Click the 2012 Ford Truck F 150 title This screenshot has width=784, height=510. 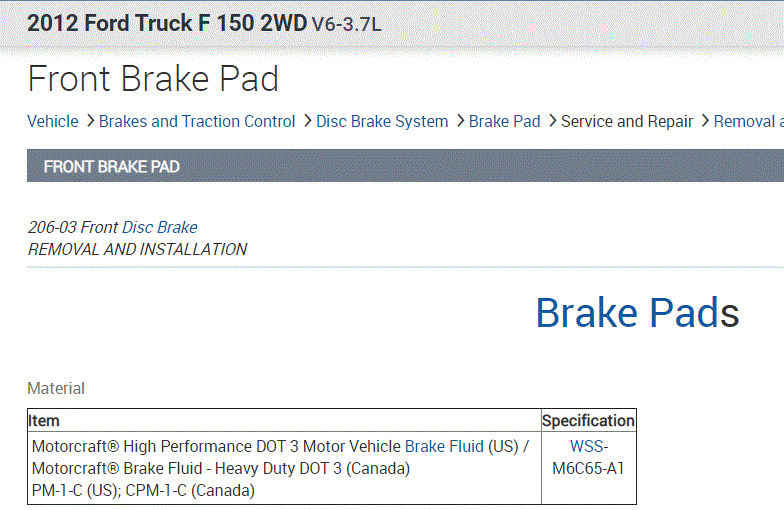pos(167,23)
